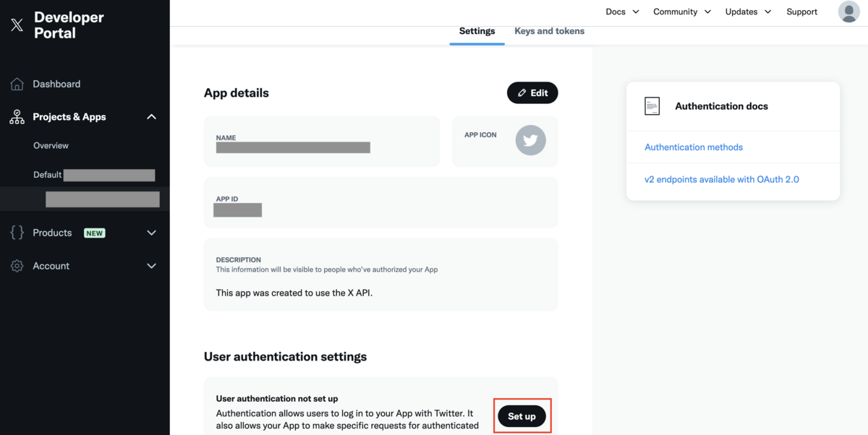Click the Projects & Apps label

pos(69,117)
